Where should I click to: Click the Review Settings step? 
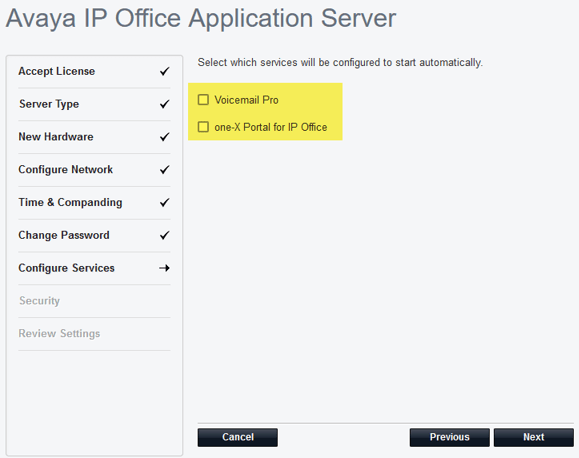coord(94,334)
